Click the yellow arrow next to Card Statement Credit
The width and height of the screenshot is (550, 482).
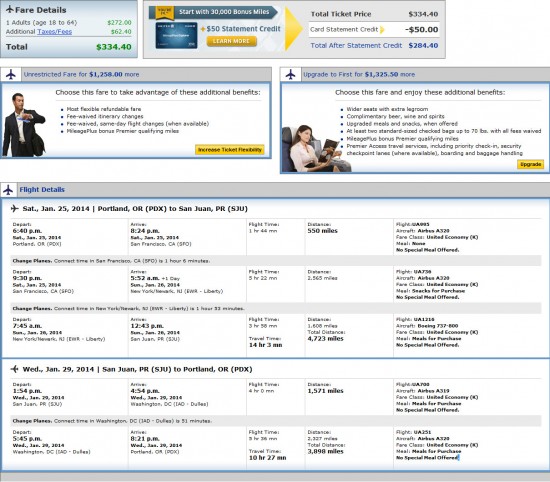[x=382, y=30]
